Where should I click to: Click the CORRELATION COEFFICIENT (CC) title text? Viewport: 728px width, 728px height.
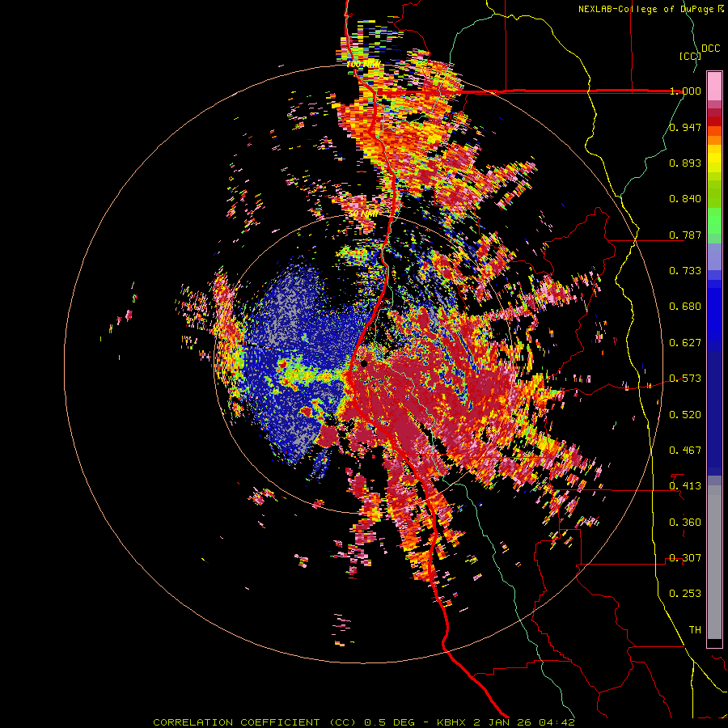255,722
